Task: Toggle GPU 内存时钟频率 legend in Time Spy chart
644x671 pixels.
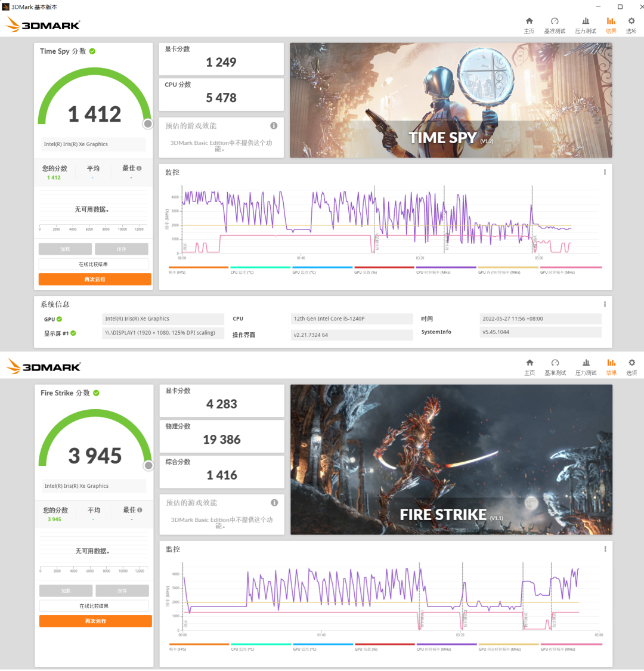Action: pos(508,270)
